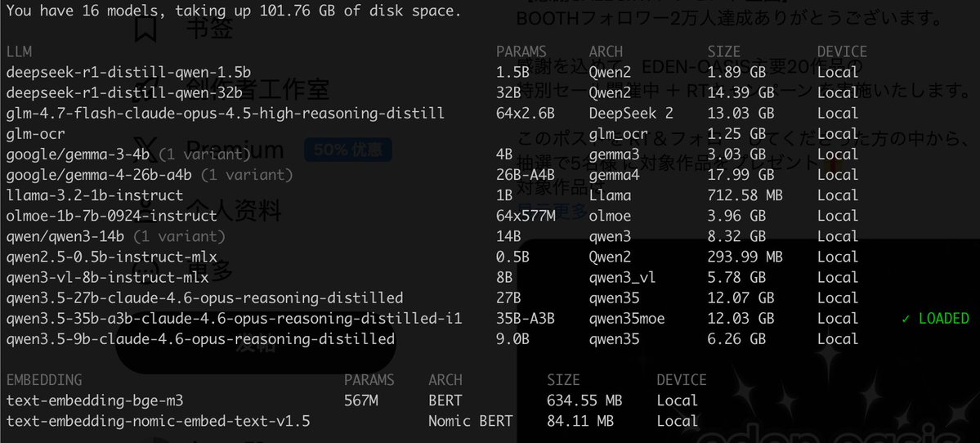Click the 712.58 MB size value
Screen dimensions: 980x443
pos(745,195)
